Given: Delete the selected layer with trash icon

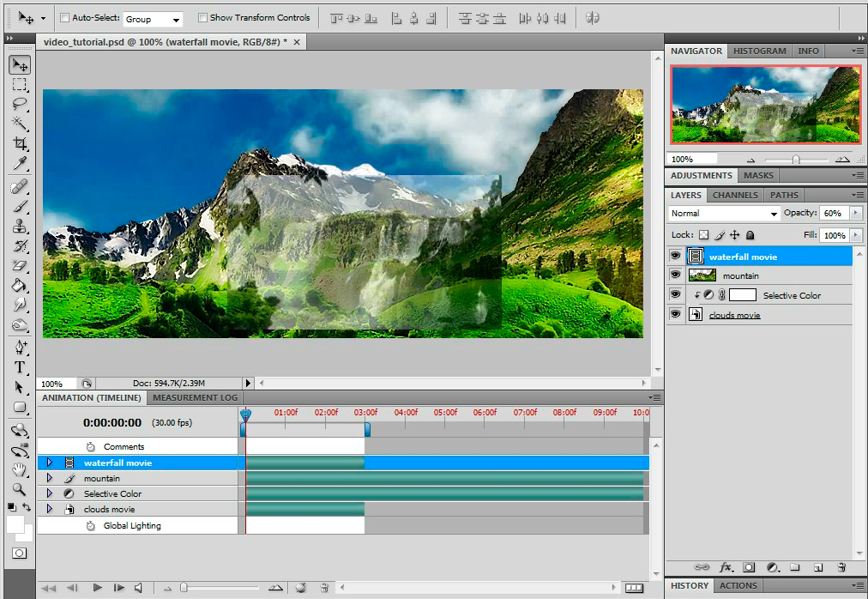Looking at the screenshot, I should pos(841,567).
